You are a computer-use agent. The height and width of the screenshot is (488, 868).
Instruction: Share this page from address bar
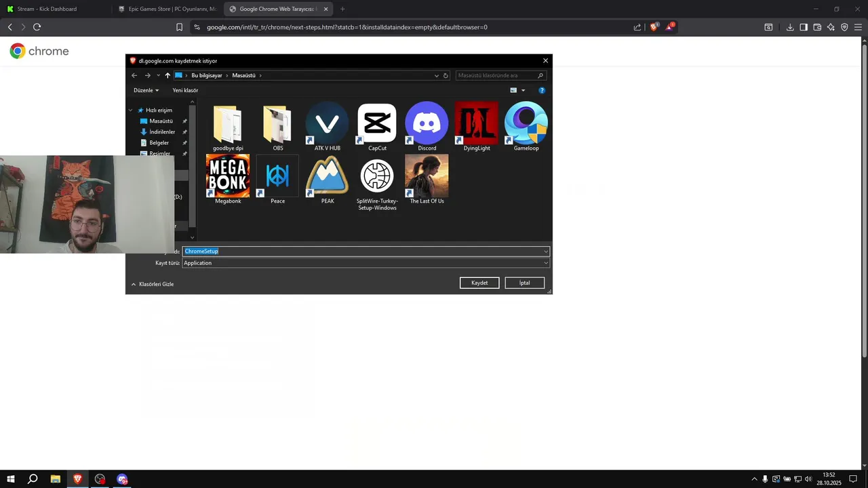click(637, 27)
